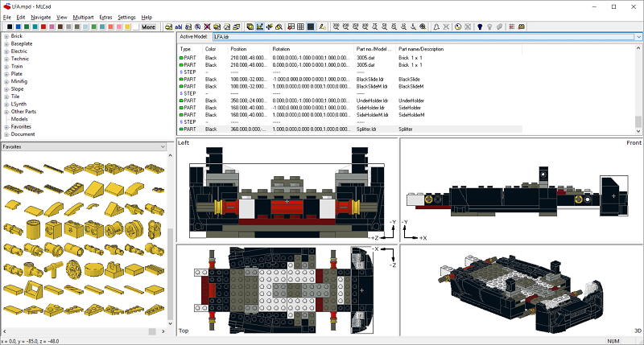644x345 pixels.
Task: Open the Multipart menu
Action: [84, 17]
